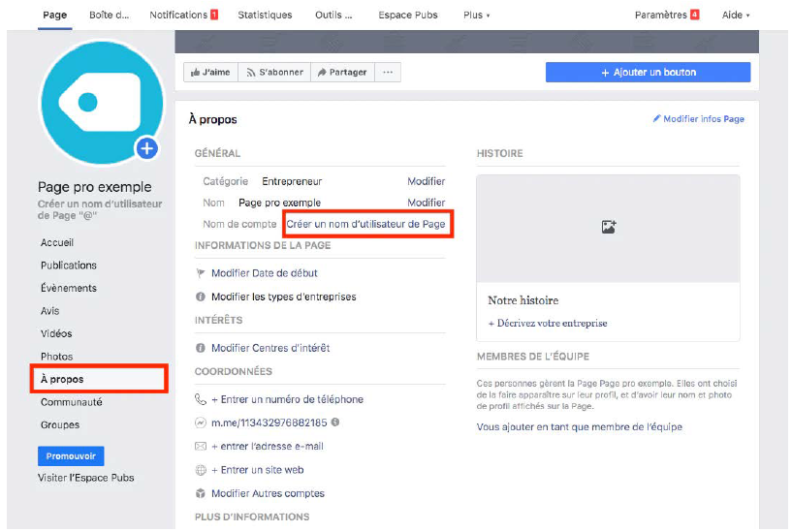Open the Plus dropdown menu

click(476, 16)
